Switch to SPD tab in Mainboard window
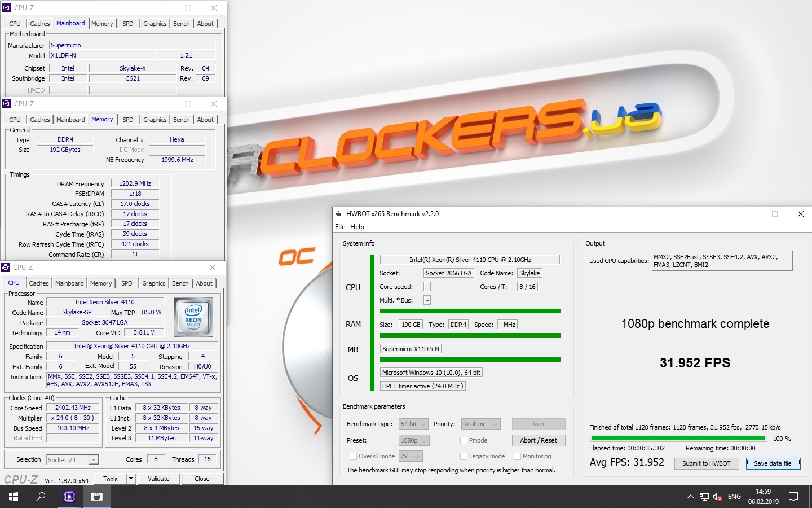Image resolution: width=812 pixels, height=508 pixels. pos(128,24)
